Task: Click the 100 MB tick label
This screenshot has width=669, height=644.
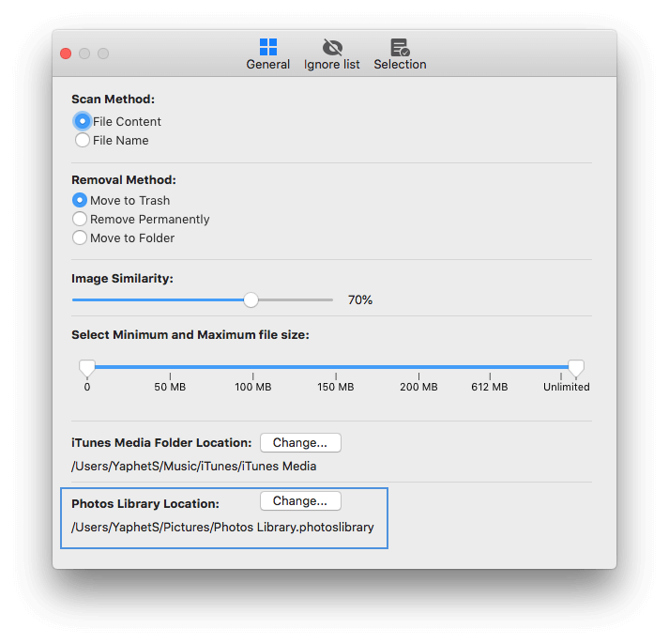Action: [253, 387]
